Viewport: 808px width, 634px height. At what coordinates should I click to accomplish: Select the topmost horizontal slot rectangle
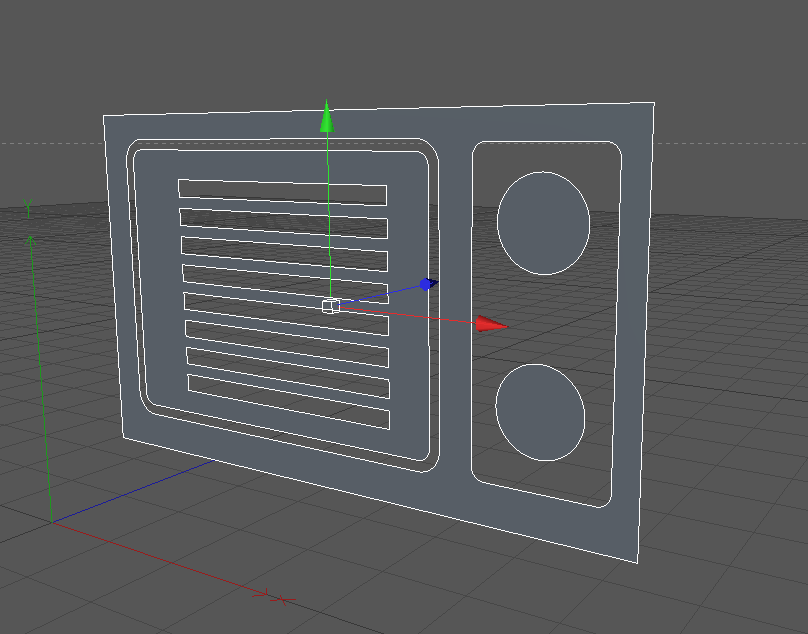[x=282, y=192]
